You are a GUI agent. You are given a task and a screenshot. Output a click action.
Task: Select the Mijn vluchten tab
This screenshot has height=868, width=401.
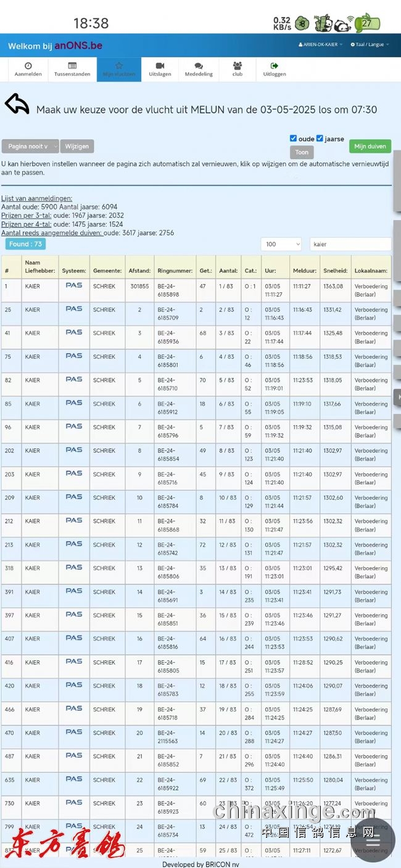click(x=119, y=69)
